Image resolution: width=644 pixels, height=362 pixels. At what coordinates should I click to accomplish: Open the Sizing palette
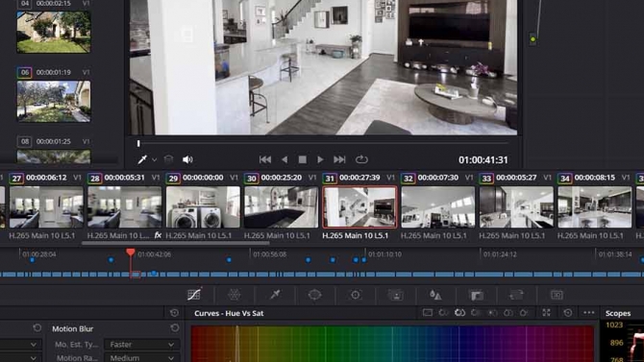(x=516, y=295)
